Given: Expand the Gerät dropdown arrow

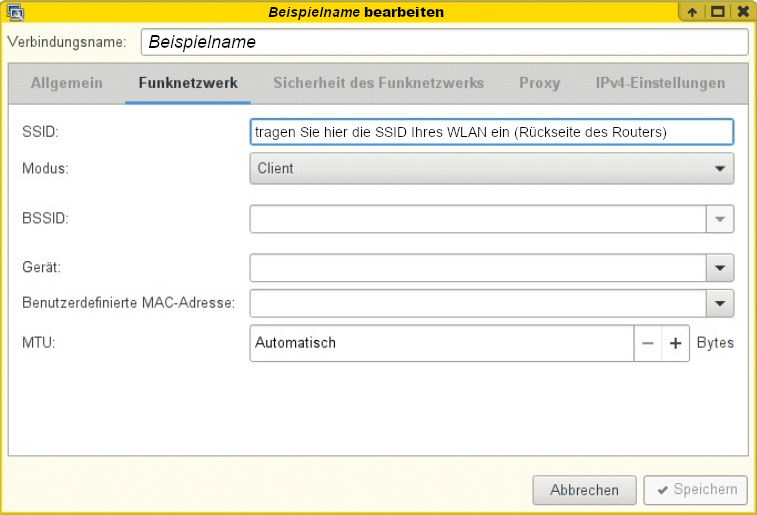Looking at the screenshot, I should coord(720,268).
